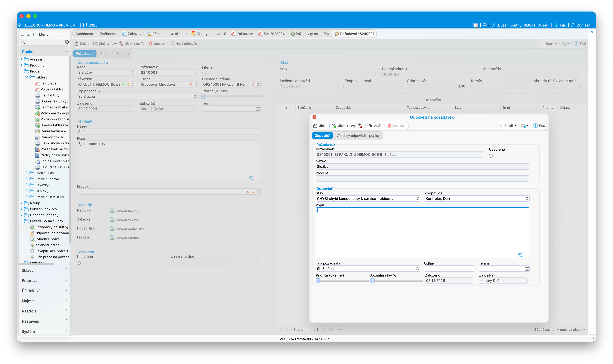Click the refresh icon in pagination bar
This screenshot has width=613, height=364.
pos(340,329)
